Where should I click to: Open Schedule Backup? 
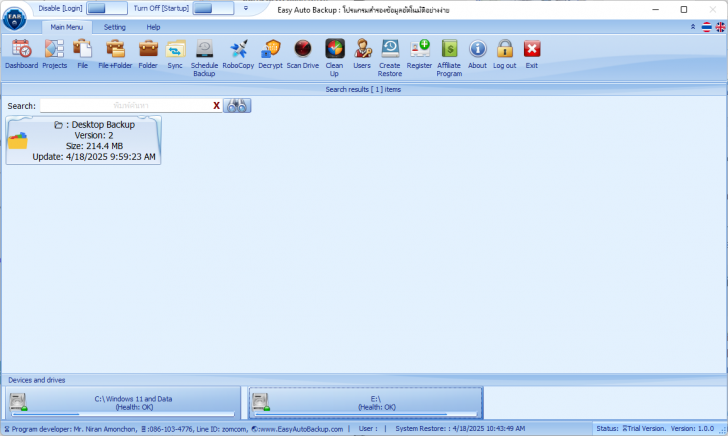pos(204,58)
